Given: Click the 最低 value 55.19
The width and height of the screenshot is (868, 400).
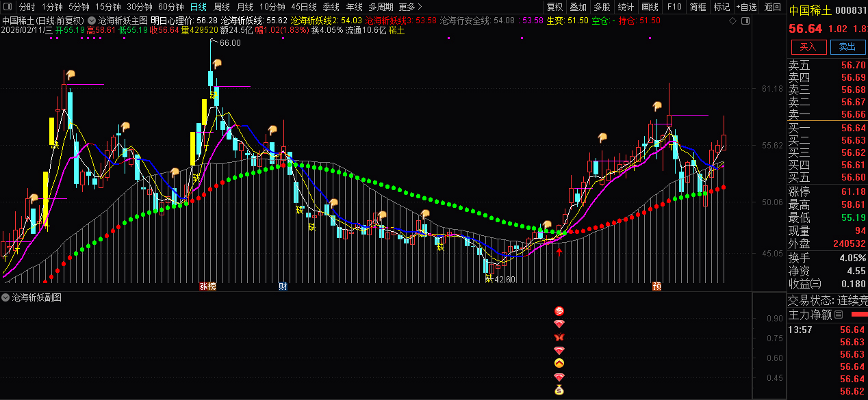Looking at the screenshot, I should pyautogui.click(x=854, y=217).
